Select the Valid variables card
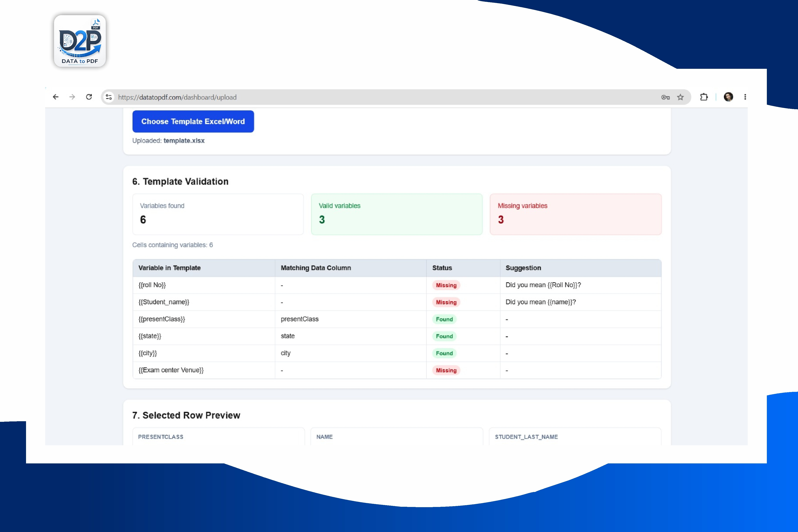 (x=397, y=214)
